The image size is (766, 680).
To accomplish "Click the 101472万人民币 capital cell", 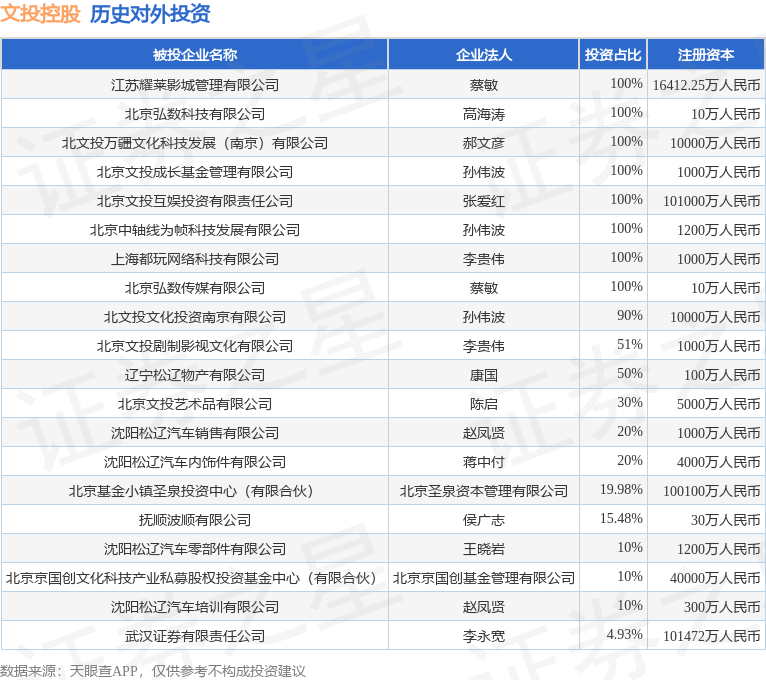I will click(x=706, y=636).
